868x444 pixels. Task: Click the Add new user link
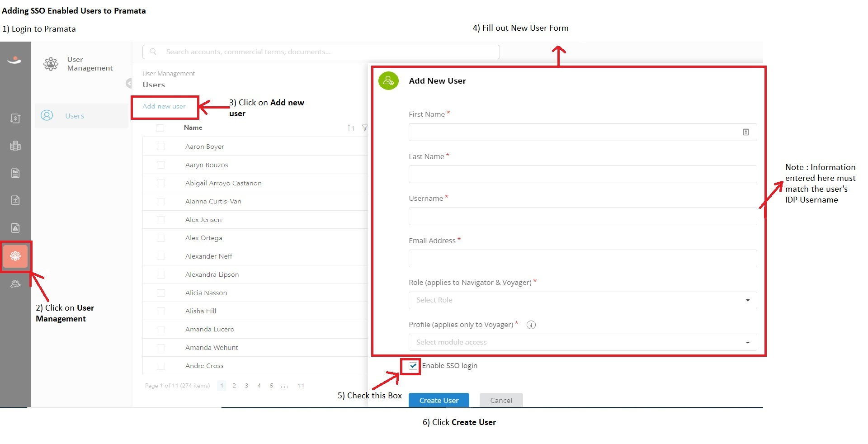[164, 106]
